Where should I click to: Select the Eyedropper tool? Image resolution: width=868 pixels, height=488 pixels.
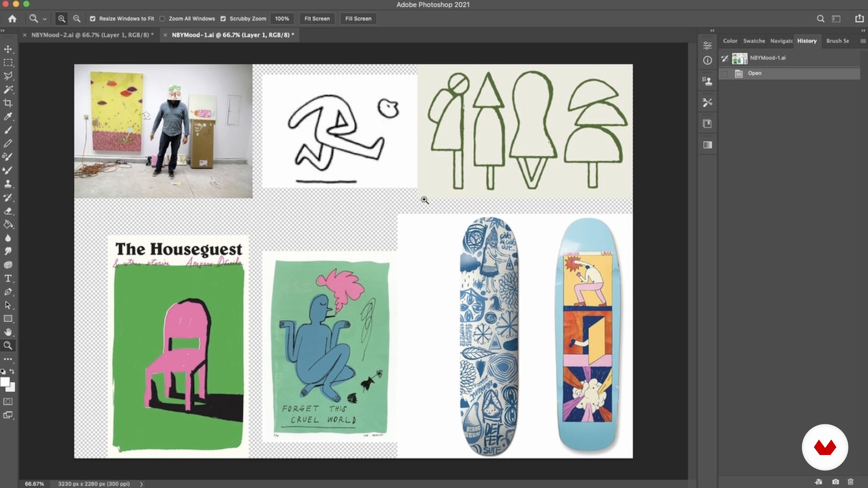pos(8,117)
